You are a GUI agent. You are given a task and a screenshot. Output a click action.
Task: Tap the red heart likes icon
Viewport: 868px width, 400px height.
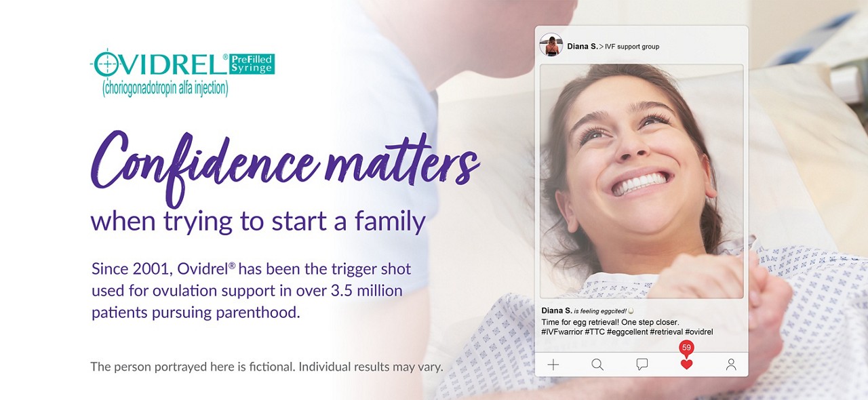(686, 365)
